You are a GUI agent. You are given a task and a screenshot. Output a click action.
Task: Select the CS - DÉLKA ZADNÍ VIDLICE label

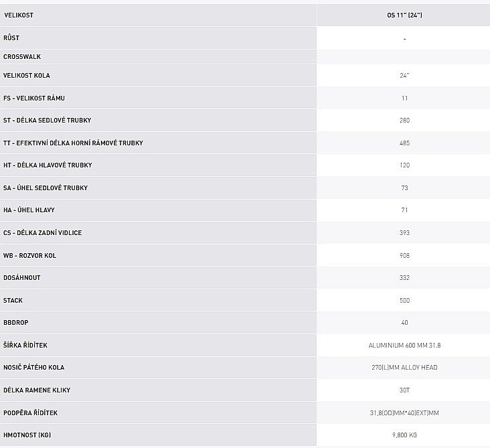43,232
